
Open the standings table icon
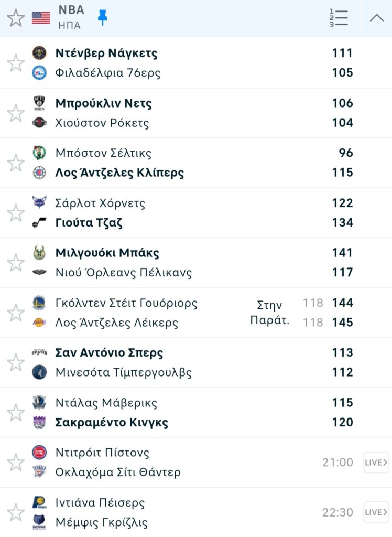pos(339,18)
